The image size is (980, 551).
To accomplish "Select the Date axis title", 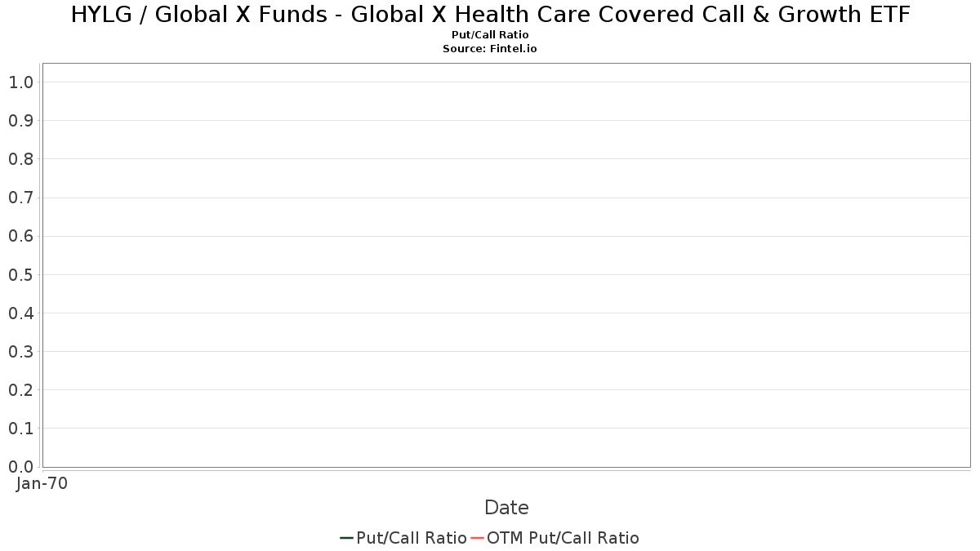I will [x=506, y=508].
